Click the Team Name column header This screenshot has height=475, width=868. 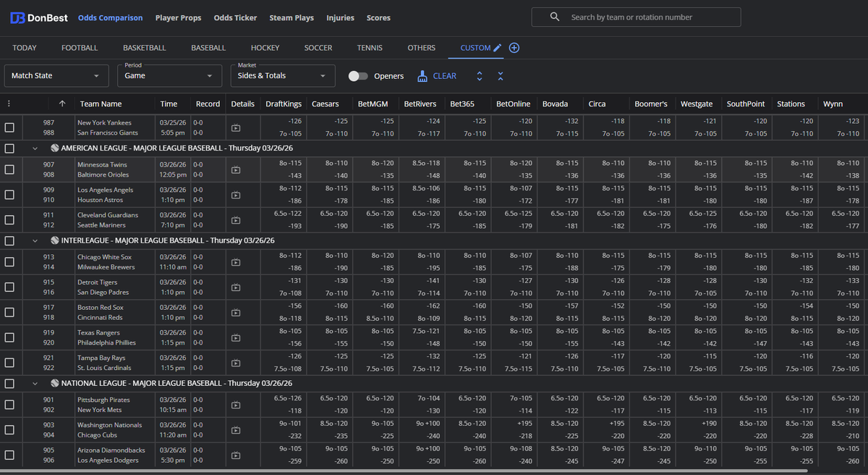point(101,104)
